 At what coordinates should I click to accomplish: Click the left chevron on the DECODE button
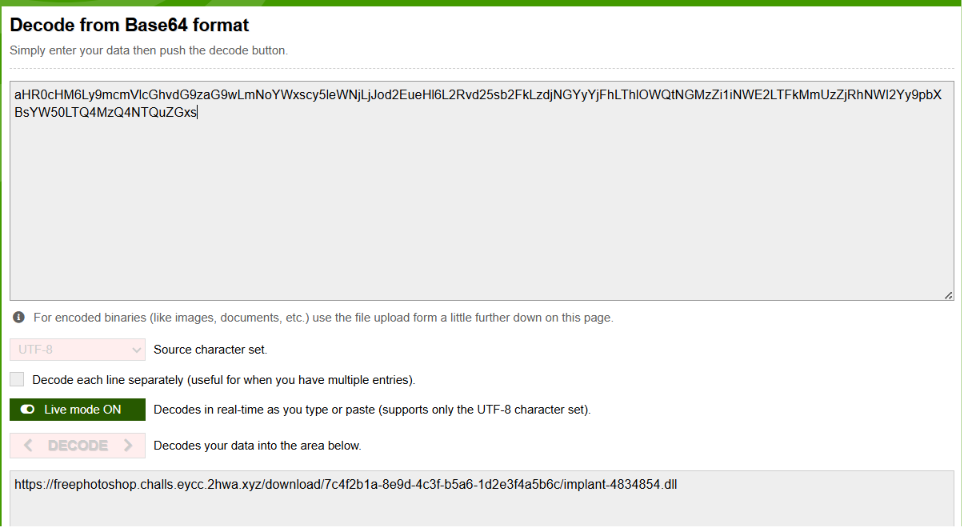click(28, 445)
